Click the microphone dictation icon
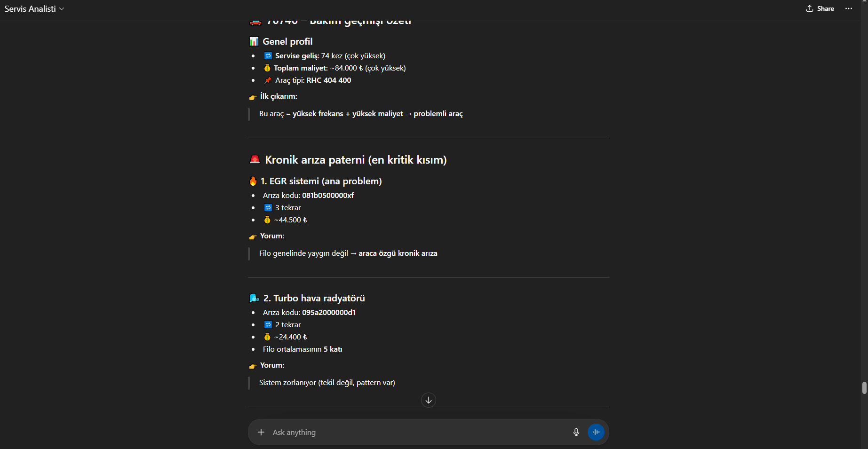The image size is (868, 449). coord(576,432)
